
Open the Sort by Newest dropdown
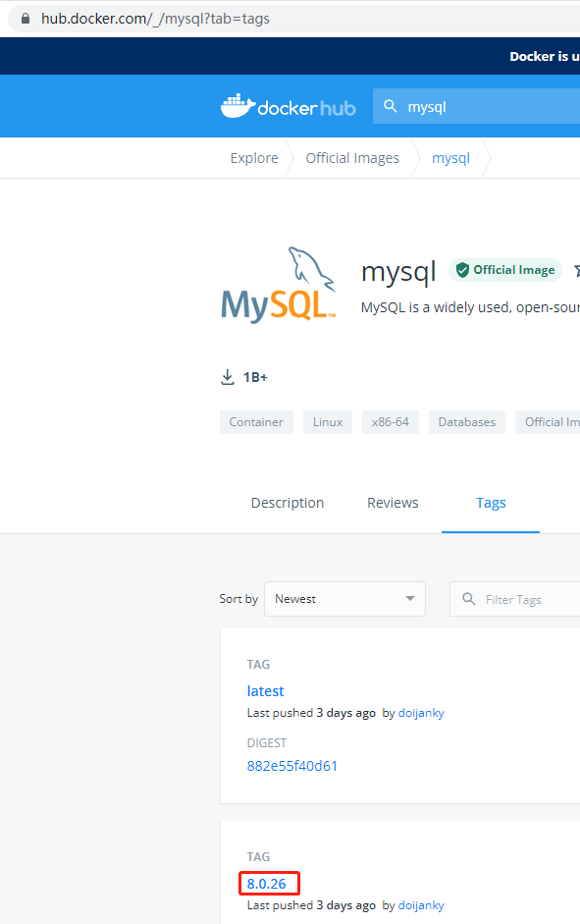tap(345, 599)
